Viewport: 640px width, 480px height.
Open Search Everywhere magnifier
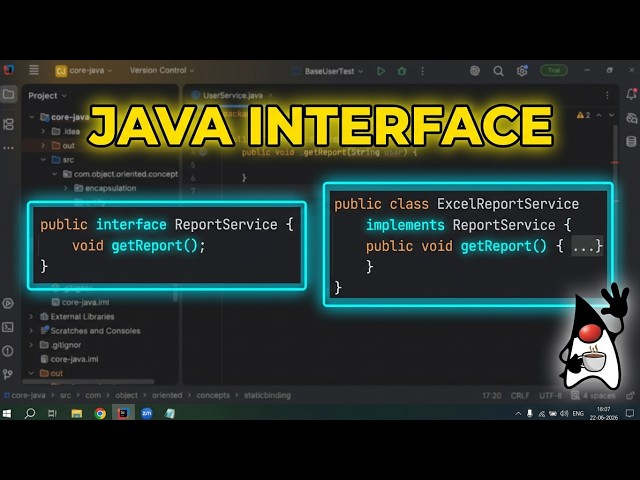coord(498,71)
